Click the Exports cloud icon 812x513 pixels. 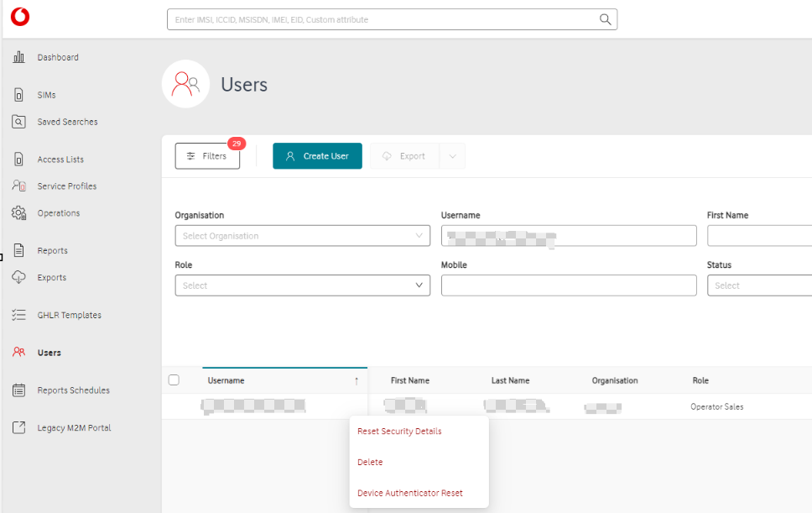[x=18, y=277]
